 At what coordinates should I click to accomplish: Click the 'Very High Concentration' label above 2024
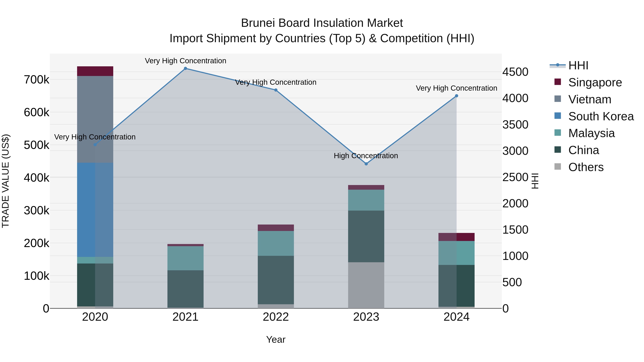457,88
